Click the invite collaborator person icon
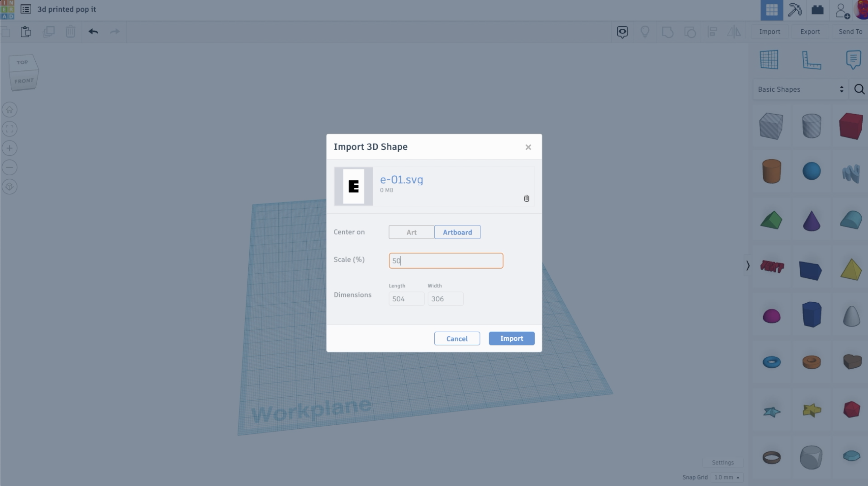This screenshot has width=868, height=486. [842, 11]
